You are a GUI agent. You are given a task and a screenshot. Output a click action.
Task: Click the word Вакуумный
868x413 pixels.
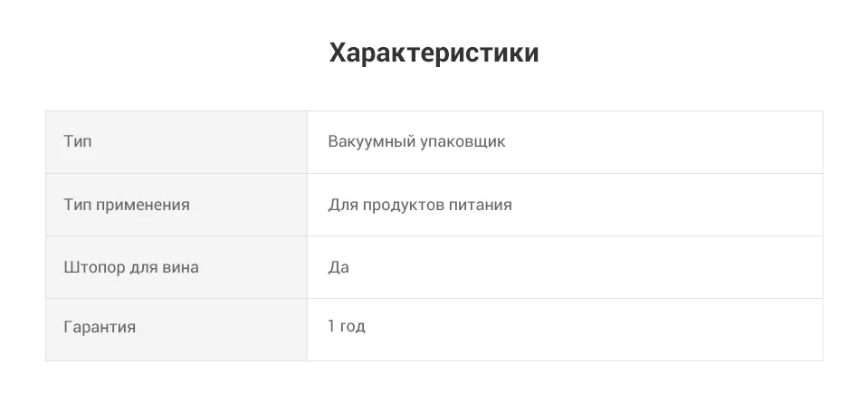click(x=371, y=141)
